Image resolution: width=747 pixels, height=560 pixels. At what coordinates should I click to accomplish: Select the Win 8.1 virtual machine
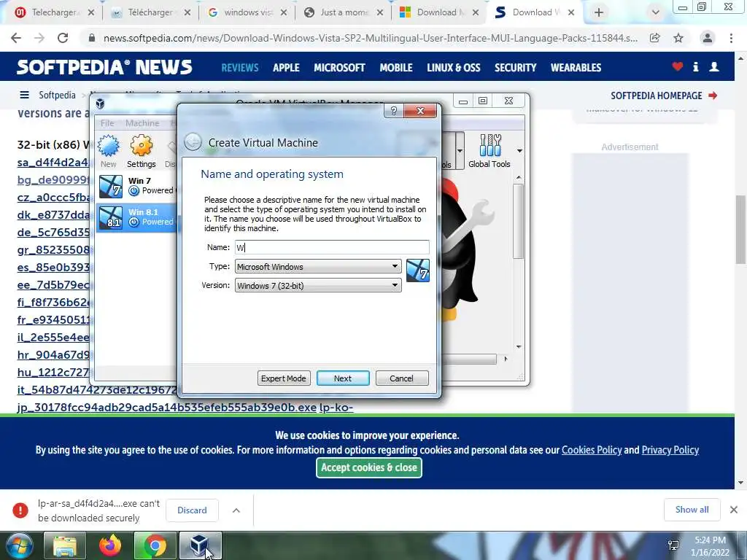(x=136, y=217)
